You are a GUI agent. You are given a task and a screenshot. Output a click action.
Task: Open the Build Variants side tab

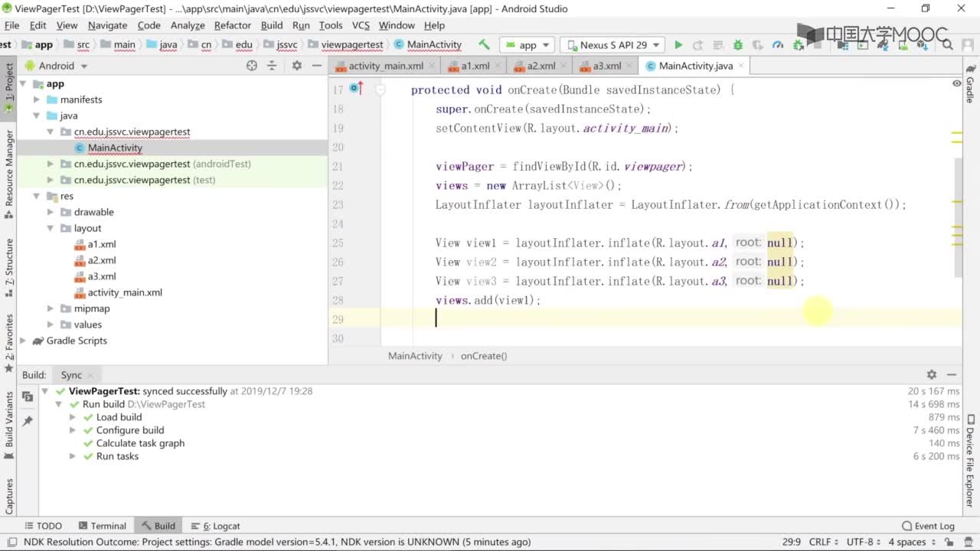[9, 425]
